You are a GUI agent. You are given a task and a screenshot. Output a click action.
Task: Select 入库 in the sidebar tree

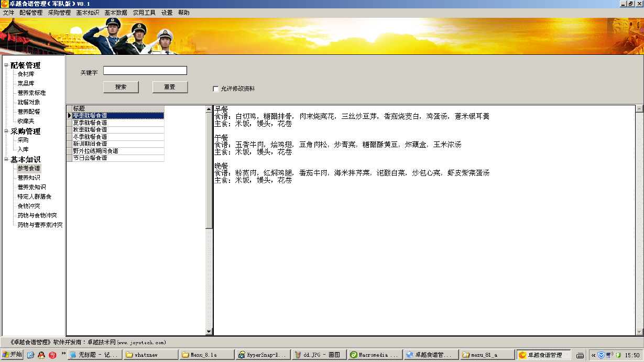pos(23,150)
